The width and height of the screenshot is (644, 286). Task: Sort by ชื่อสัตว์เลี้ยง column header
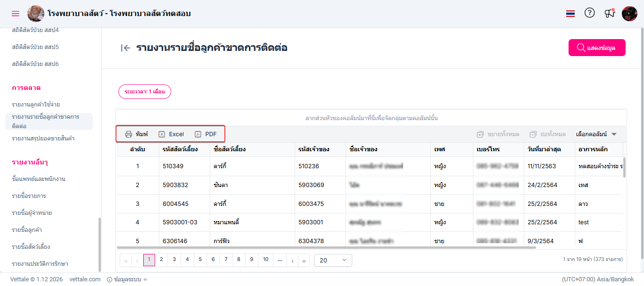pos(252,149)
